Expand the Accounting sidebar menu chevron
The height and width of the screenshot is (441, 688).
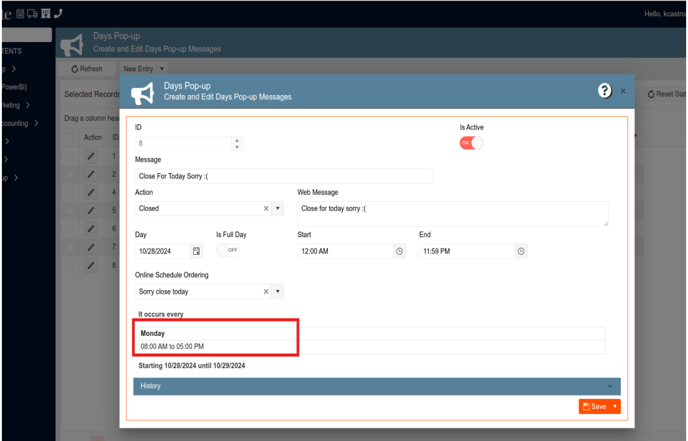coord(36,123)
